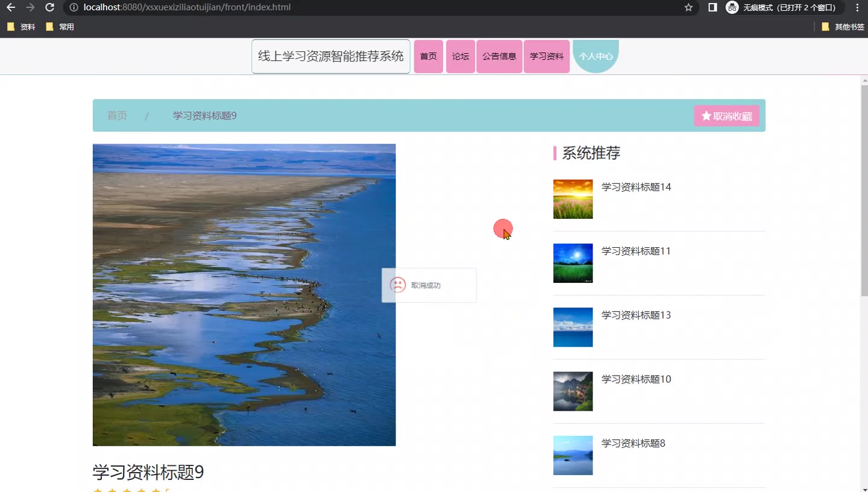Go to the 首页 navigation tab
This screenshot has width=868, height=492.
tap(429, 57)
